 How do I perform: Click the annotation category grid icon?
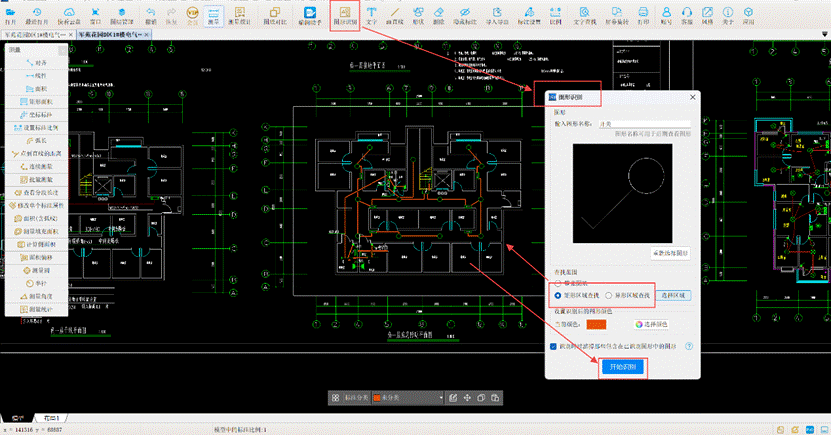coord(335,397)
